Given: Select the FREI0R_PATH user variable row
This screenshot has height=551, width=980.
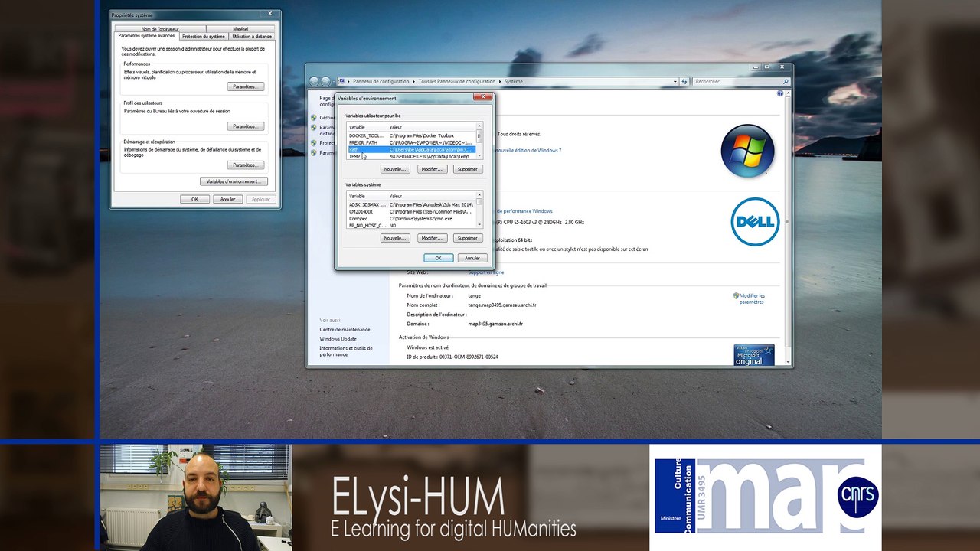Looking at the screenshot, I should point(411,142).
